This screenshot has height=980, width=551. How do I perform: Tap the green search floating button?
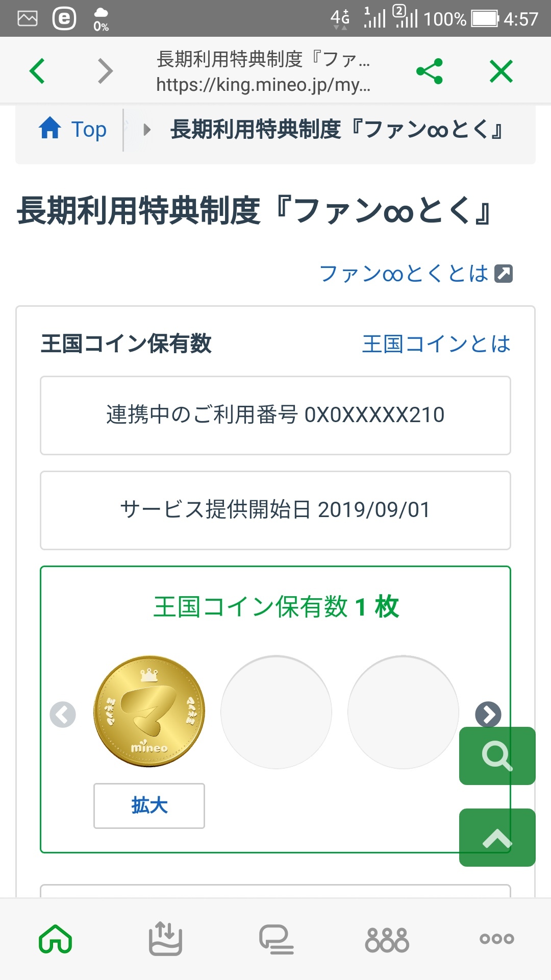tap(497, 756)
